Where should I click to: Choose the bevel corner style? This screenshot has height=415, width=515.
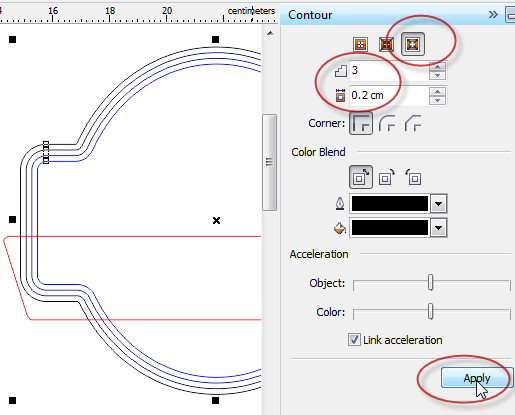click(413, 123)
